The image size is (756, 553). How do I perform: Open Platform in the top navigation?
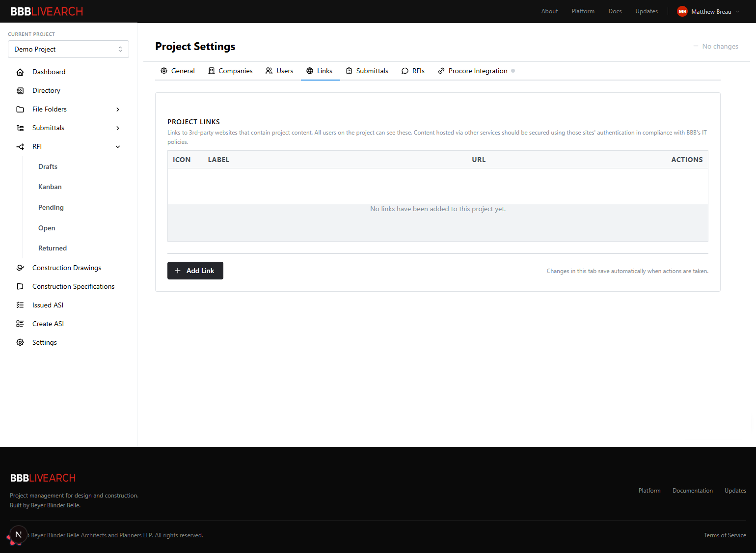(x=583, y=11)
